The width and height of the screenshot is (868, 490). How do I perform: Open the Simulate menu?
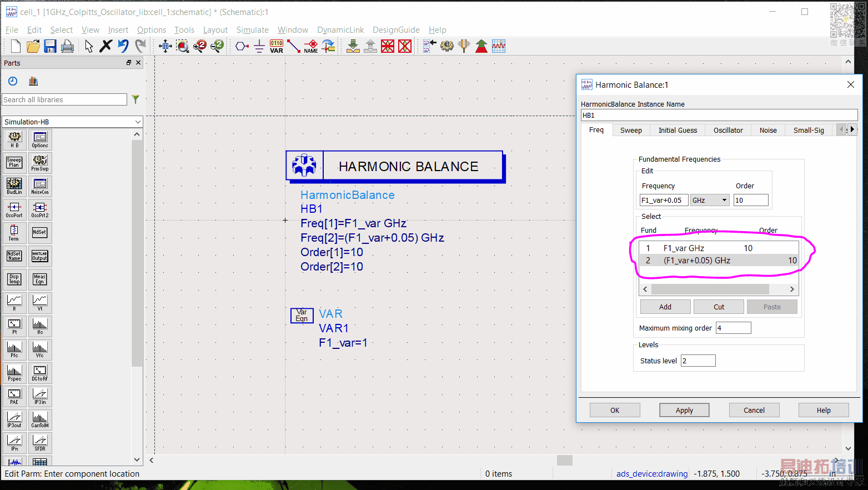coord(252,30)
